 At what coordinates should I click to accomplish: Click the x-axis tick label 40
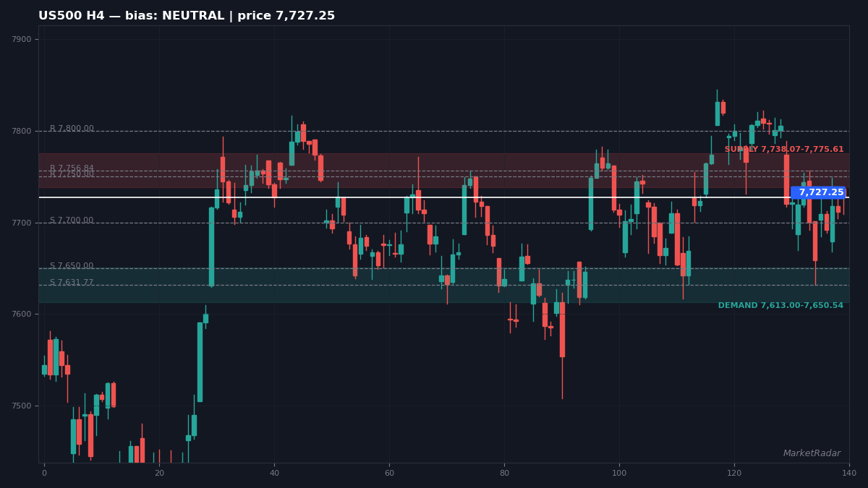[x=274, y=474]
